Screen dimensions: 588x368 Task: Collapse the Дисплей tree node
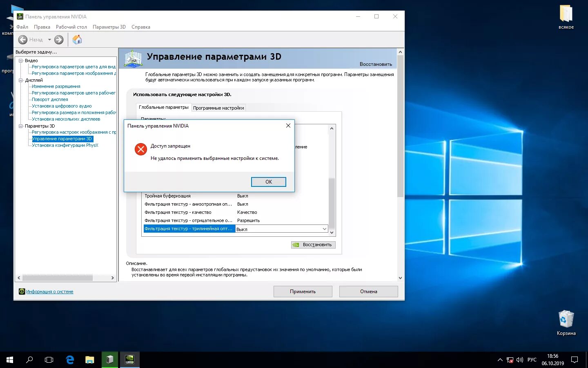click(x=20, y=80)
